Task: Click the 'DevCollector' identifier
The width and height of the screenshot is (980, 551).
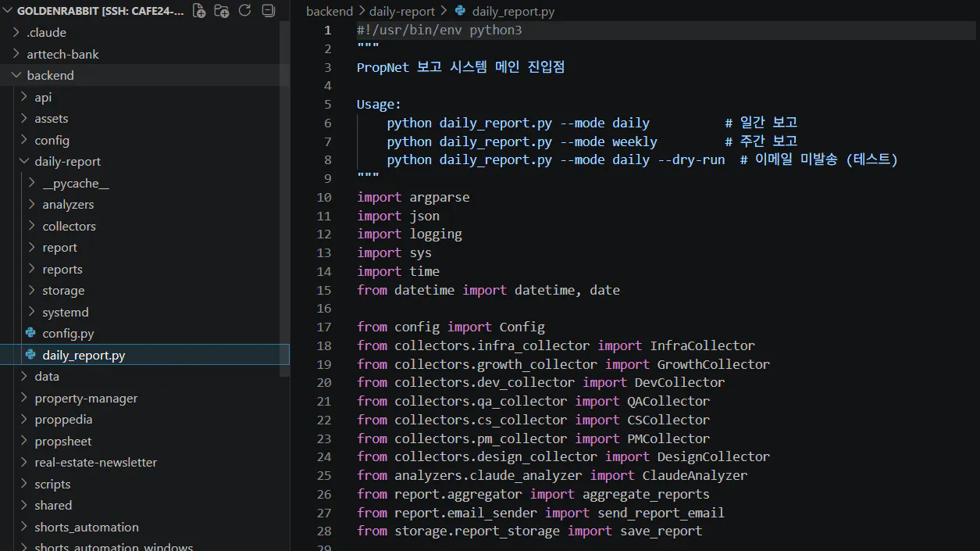Action: tap(679, 382)
